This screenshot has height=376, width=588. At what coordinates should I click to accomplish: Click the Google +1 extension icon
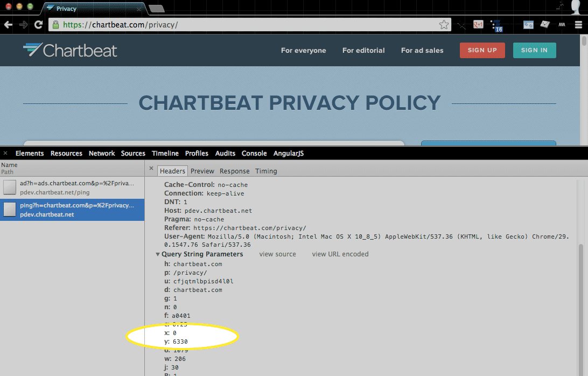(x=478, y=25)
